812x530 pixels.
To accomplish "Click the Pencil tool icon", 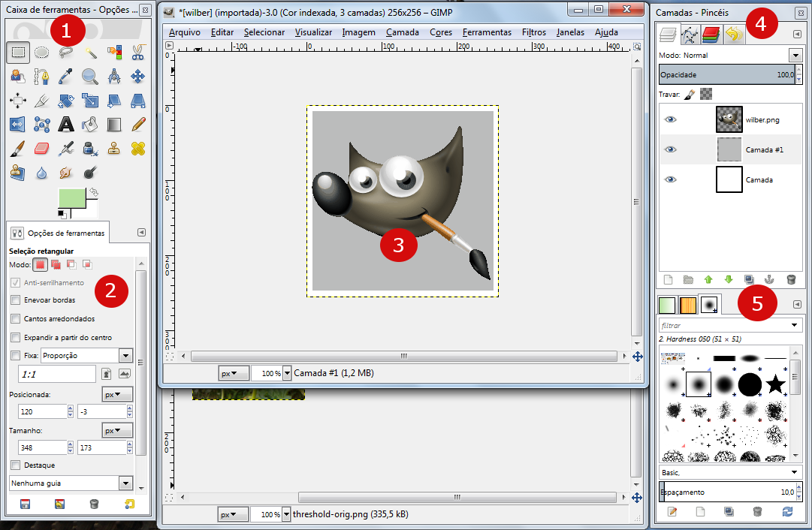I will (x=138, y=124).
